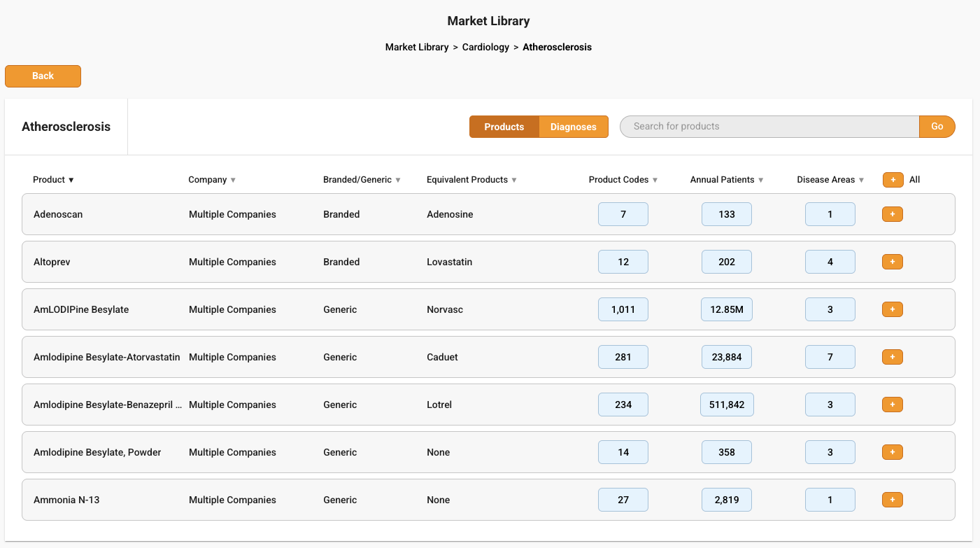Image resolution: width=980 pixels, height=548 pixels.
Task: Select the AmLODIPine Besylate product name
Action: tap(81, 310)
